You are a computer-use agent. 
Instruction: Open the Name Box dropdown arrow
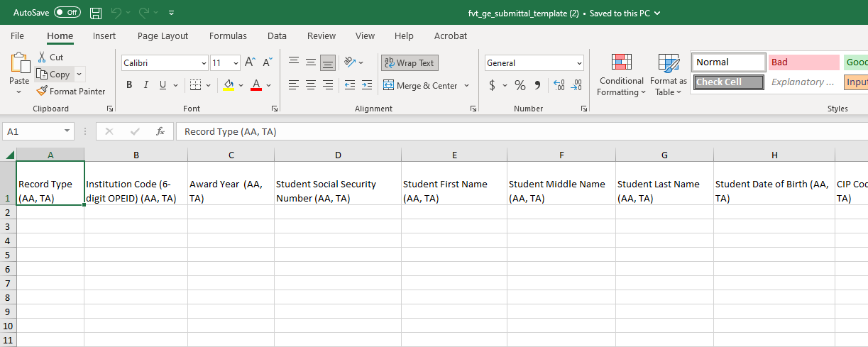click(x=67, y=131)
